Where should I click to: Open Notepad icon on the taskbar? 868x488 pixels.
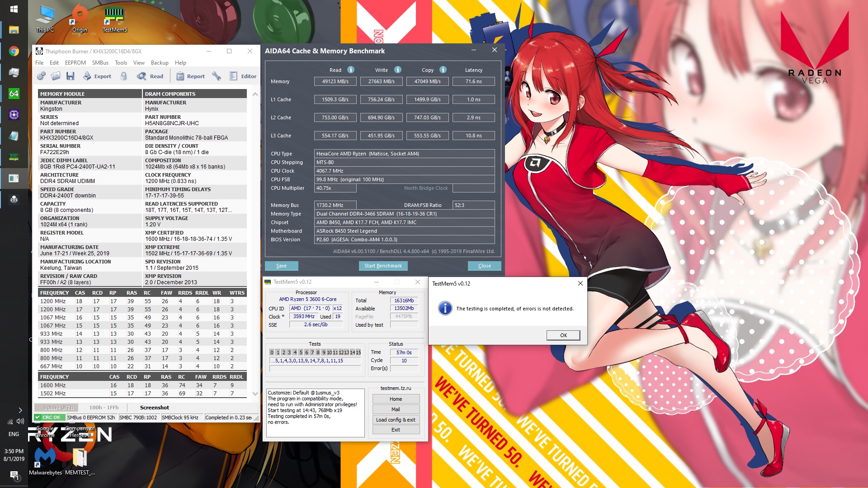pos(14,136)
